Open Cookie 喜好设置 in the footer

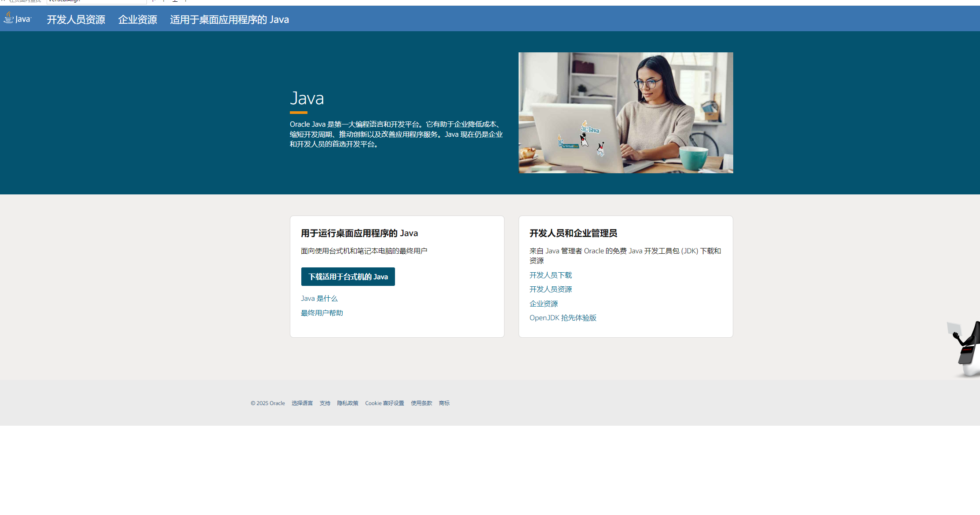[384, 403]
